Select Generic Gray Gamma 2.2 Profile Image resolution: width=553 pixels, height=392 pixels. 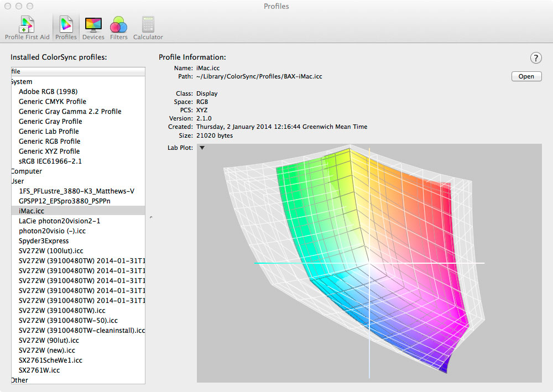point(78,111)
